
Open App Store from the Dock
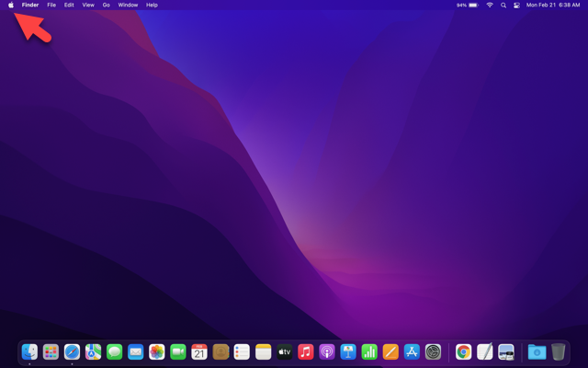click(x=412, y=351)
